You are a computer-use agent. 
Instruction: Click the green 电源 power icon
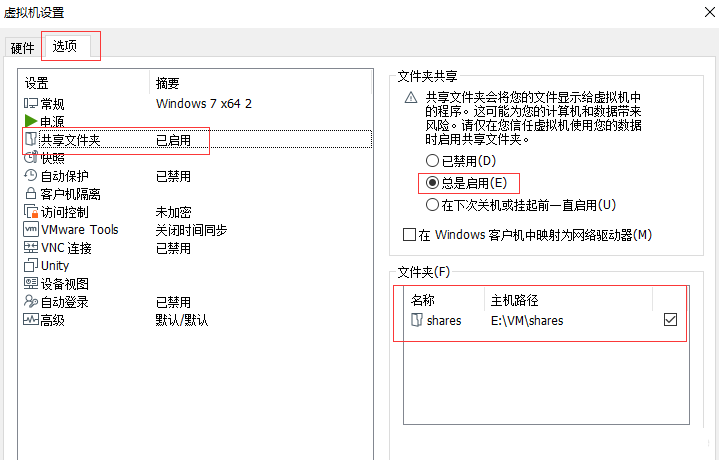click(x=31, y=121)
